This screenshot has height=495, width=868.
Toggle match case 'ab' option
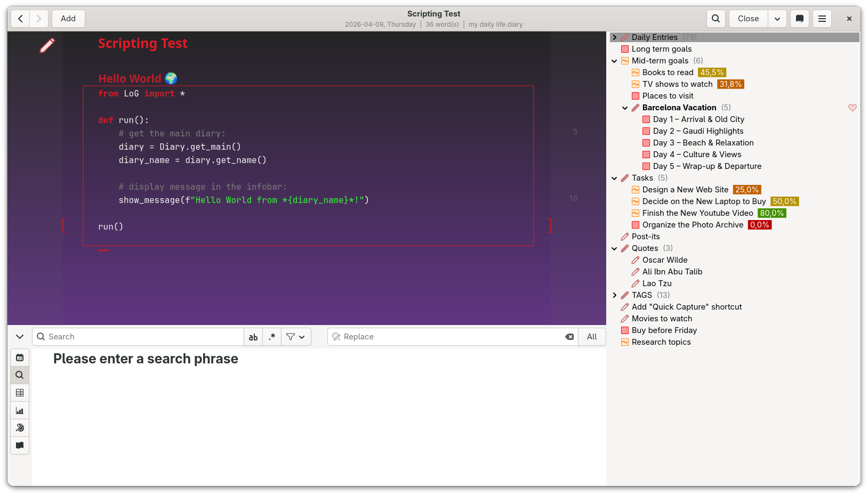click(x=253, y=337)
